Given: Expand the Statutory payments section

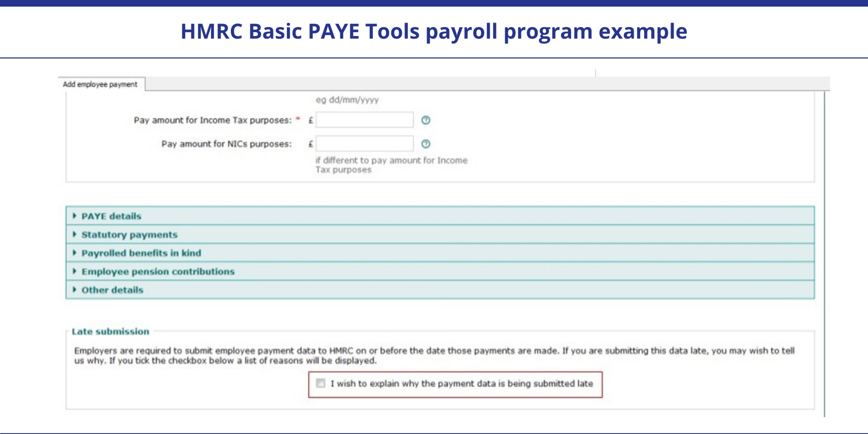Looking at the screenshot, I should tap(129, 235).
